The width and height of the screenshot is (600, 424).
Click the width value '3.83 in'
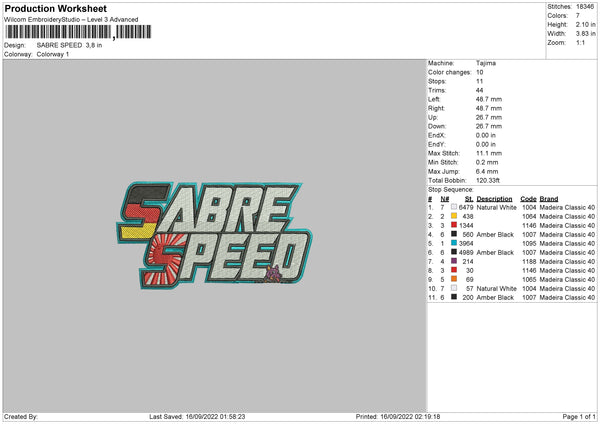point(586,34)
